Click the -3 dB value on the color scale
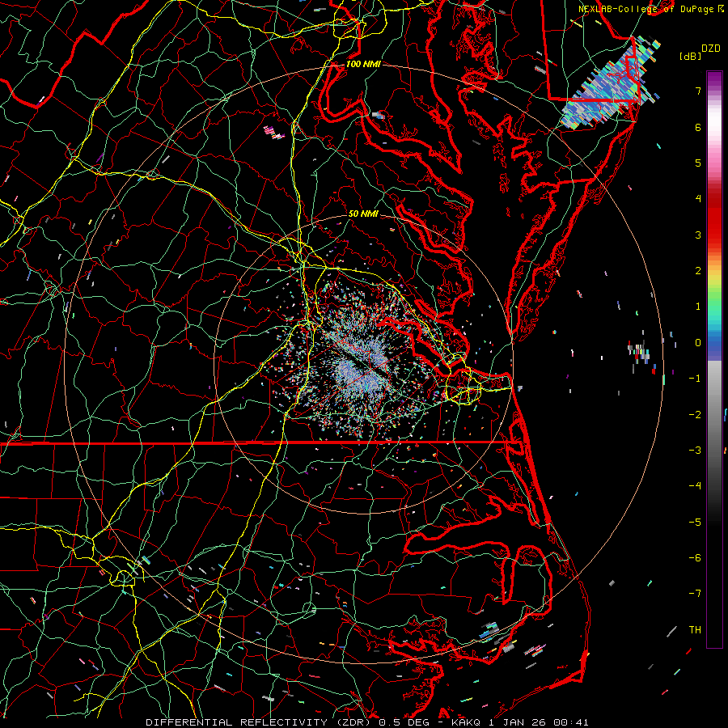Viewport: 728px width, 728px height. click(695, 451)
